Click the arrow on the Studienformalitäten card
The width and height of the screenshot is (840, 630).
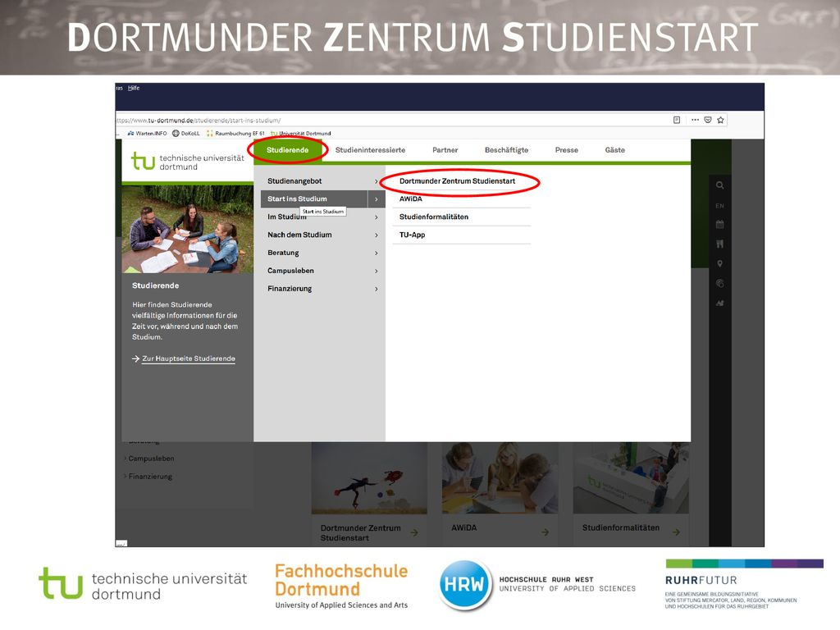click(676, 532)
